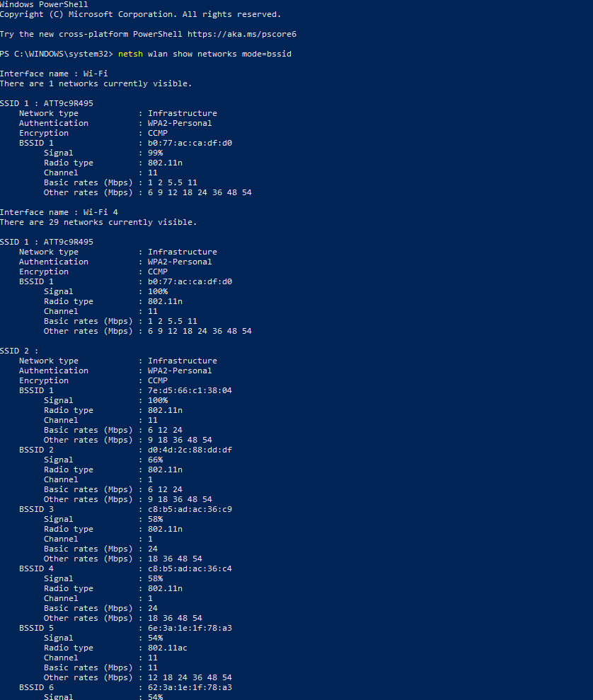
Task: Click the netsh command word
Action: [x=130, y=54]
